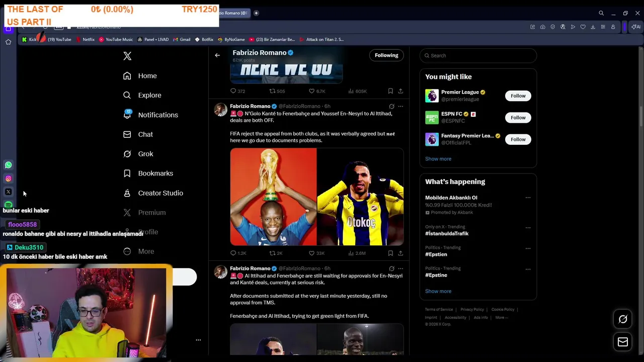The width and height of the screenshot is (644, 362).
Task: Repost the post with 505 reposts
Action: point(277,91)
